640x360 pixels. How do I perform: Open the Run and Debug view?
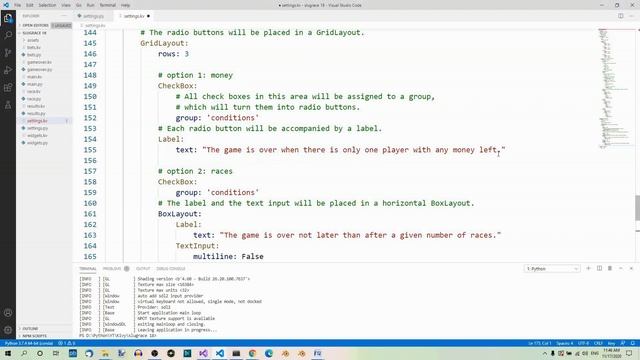point(8,70)
